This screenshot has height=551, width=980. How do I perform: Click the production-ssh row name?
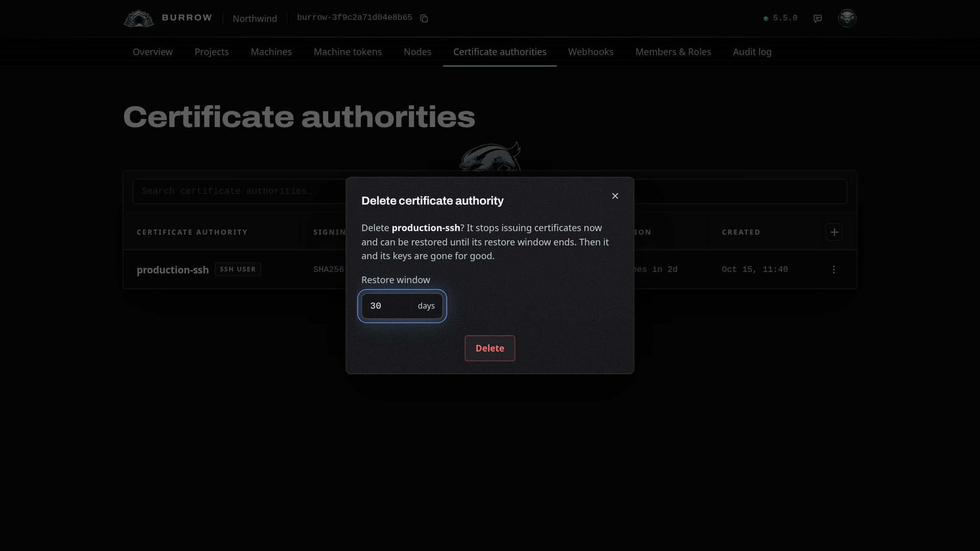173,270
